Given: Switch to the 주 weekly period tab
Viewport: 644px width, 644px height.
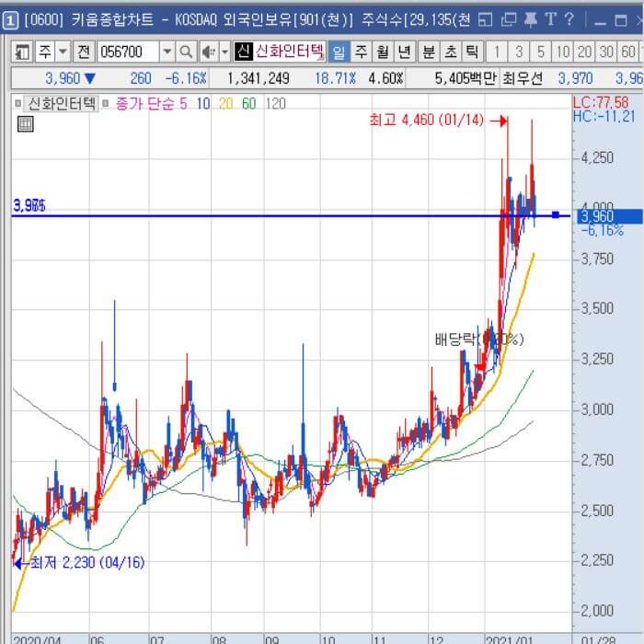Looking at the screenshot, I should pos(361,52).
